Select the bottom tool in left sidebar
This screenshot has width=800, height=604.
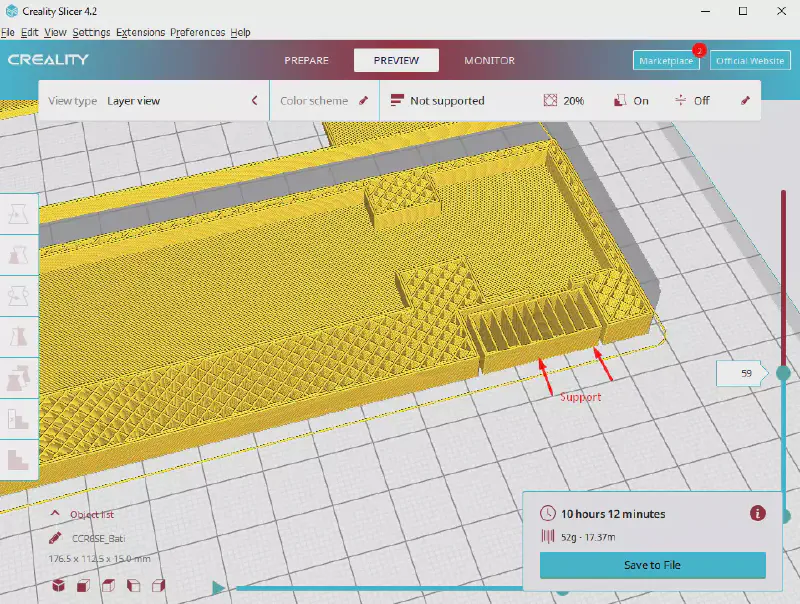click(18, 458)
